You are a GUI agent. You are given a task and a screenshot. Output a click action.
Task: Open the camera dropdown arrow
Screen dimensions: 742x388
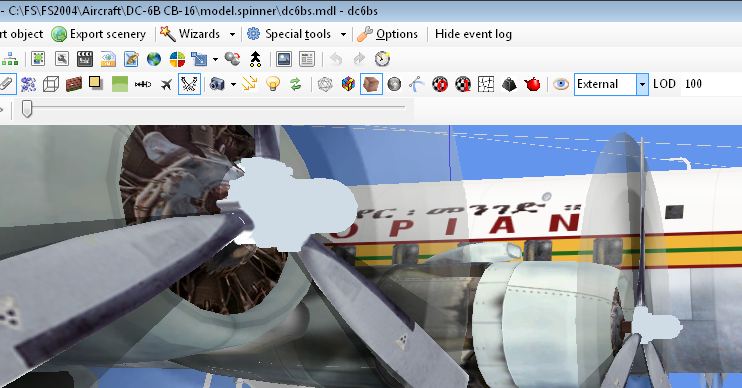pyautogui.click(x=233, y=85)
